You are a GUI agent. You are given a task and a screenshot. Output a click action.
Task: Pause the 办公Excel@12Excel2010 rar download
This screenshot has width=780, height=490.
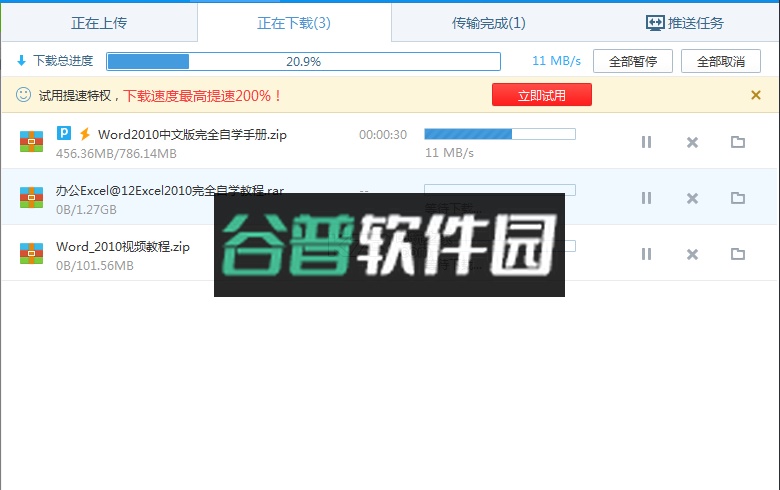(x=646, y=198)
